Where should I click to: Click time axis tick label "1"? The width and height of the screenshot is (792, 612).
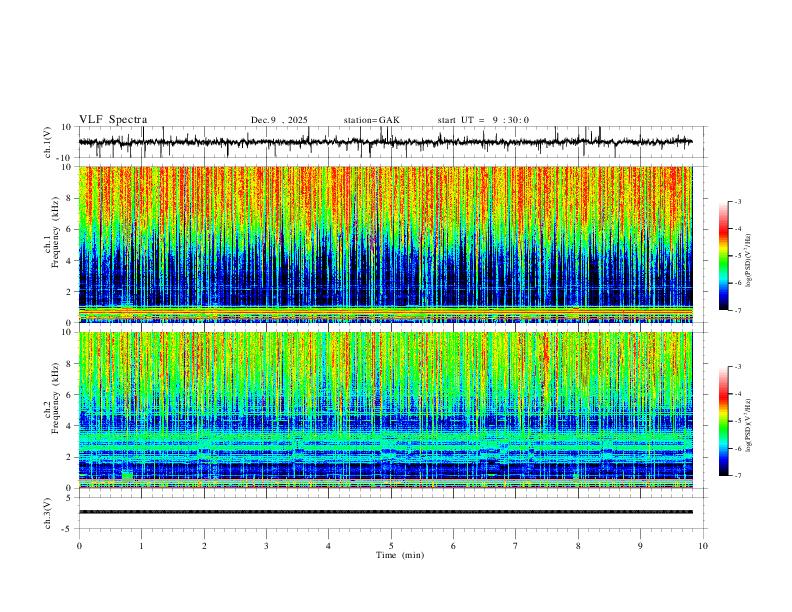[x=141, y=546]
